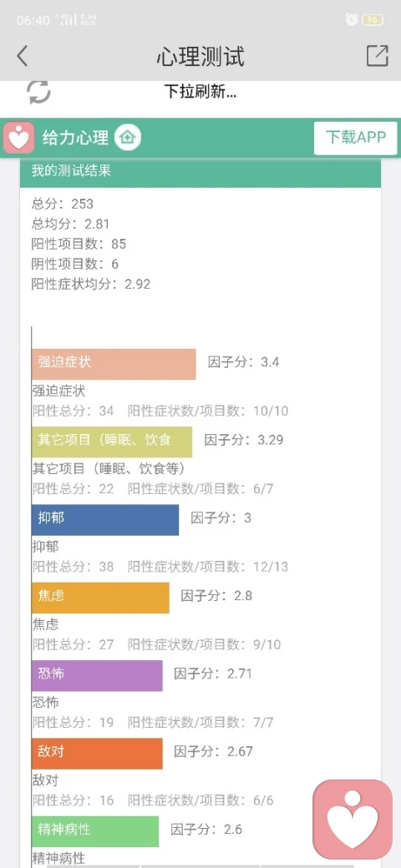Tap the green 精神病性 bar
The image size is (401, 868).
[95, 831]
